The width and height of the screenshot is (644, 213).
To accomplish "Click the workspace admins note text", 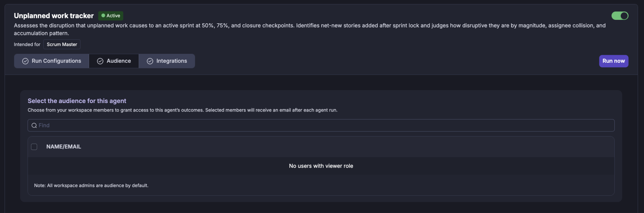I will [x=91, y=186].
